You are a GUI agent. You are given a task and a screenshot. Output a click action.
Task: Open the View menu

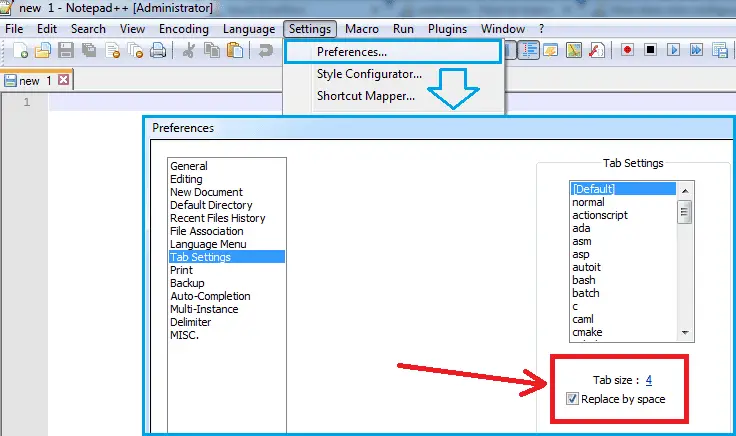132,29
